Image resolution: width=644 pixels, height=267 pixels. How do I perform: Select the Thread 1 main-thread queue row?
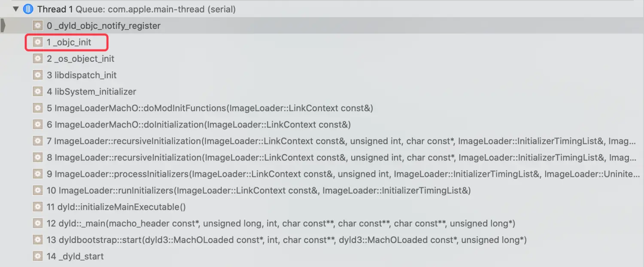[x=322, y=9]
